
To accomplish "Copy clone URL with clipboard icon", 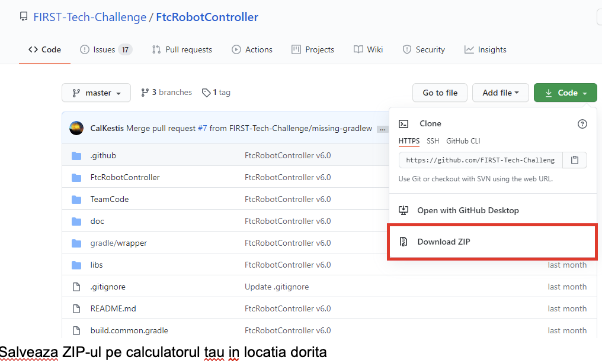I will [575, 160].
